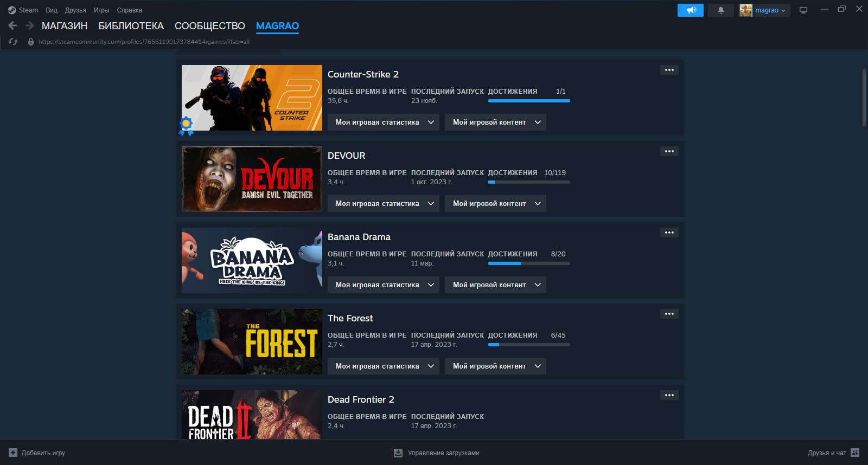
Task: Open The Forest three-dot options
Action: pyautogui.click(x=669, y=314)
